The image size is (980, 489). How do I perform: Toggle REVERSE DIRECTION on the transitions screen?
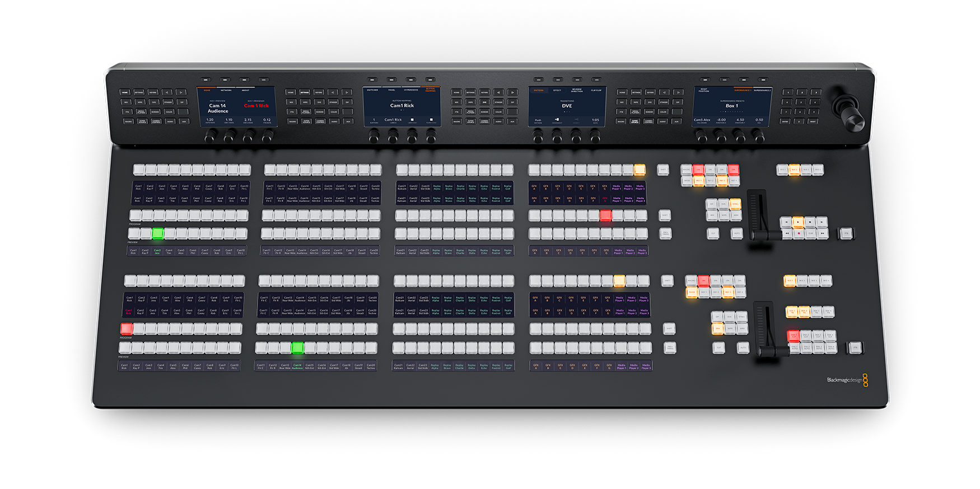(577, 90)
